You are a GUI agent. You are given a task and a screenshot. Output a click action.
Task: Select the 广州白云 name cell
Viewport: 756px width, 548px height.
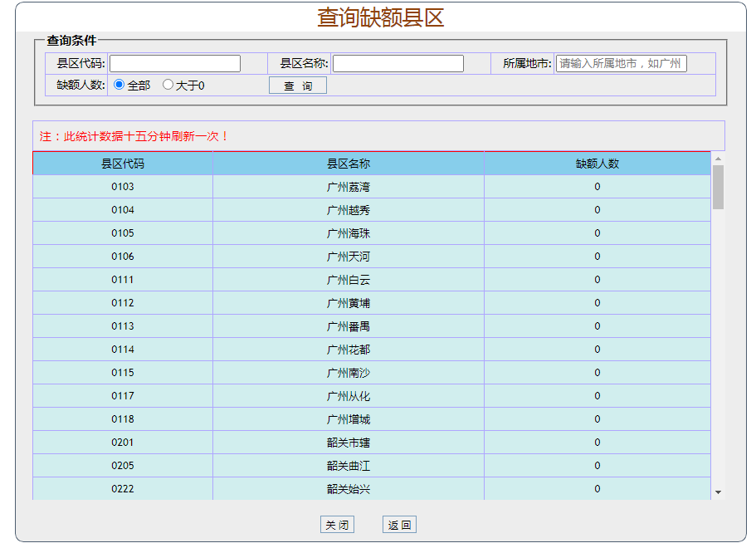(348, 280)
